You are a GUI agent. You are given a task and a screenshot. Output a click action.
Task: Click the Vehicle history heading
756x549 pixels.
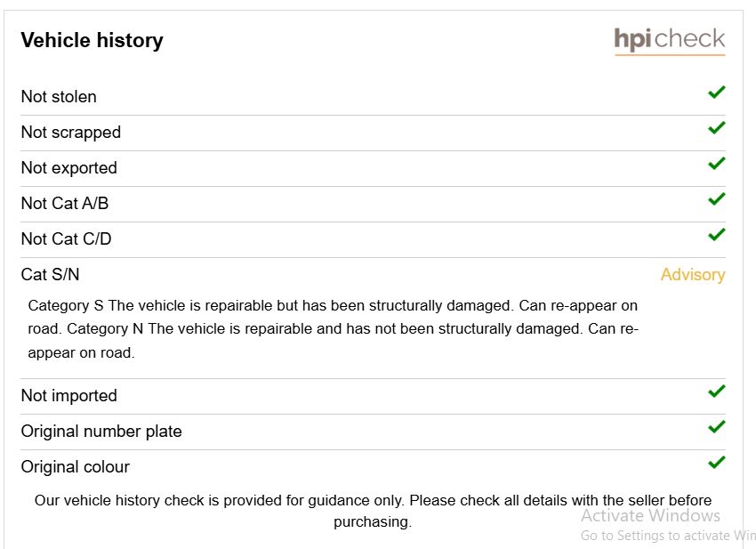[92, 40]
